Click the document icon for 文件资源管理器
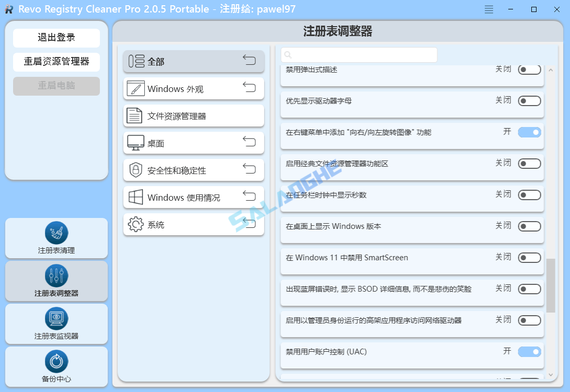This screenshot has height=392, width=570. 135,116
